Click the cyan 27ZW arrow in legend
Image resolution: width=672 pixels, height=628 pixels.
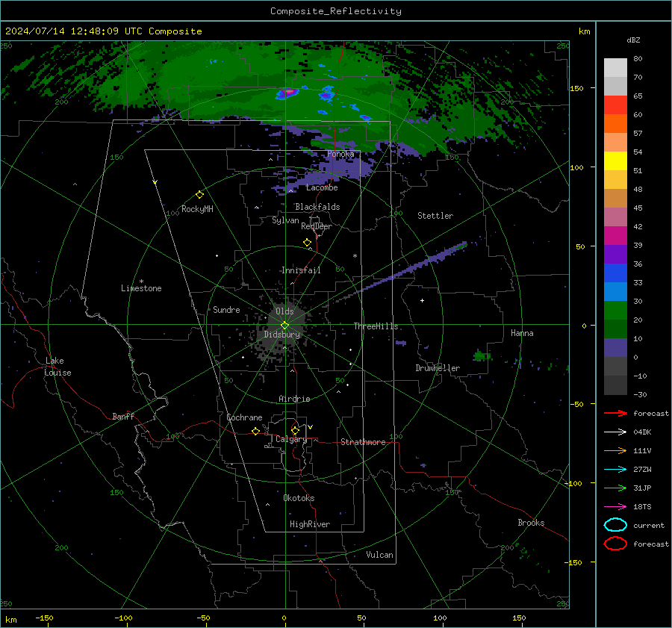click(616, 469)
